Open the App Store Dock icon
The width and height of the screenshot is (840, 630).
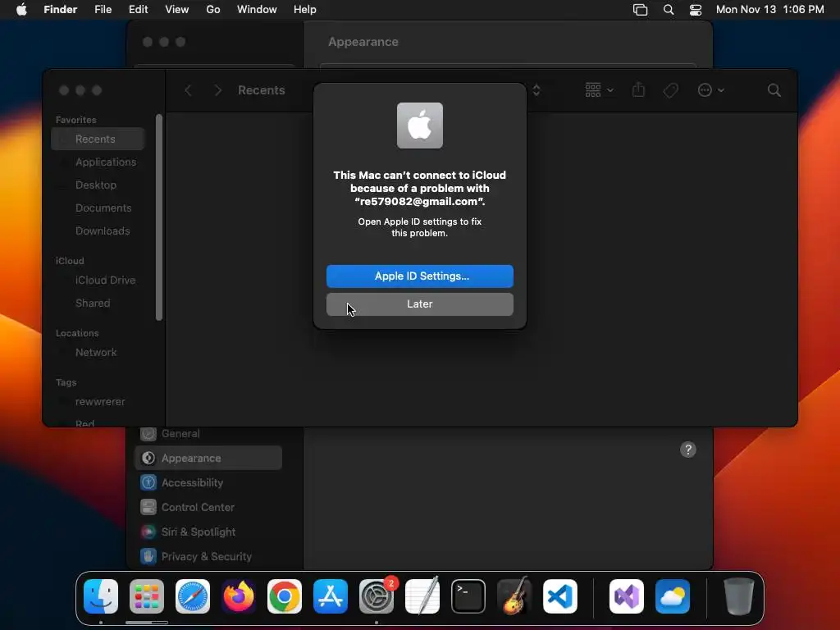tap(331, 596)
